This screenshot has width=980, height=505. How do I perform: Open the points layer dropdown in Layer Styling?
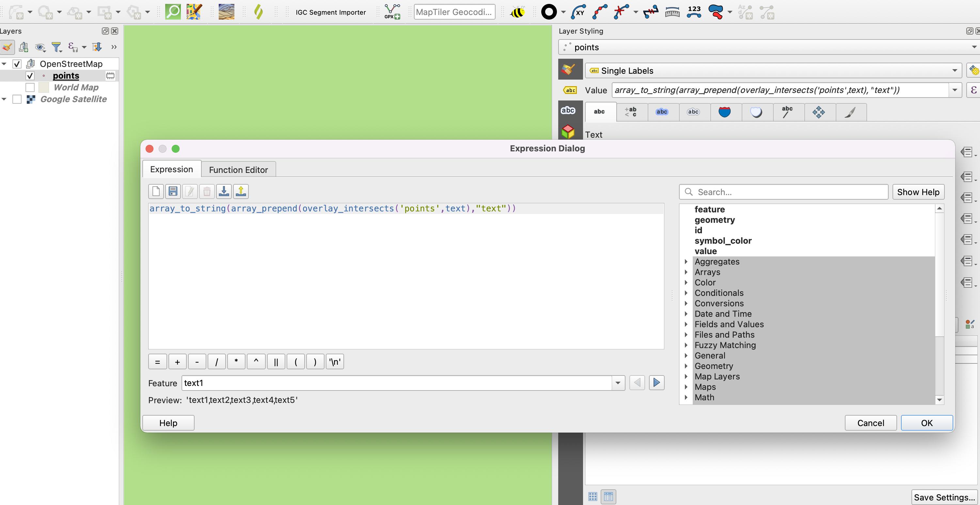(x=769, y=47)
